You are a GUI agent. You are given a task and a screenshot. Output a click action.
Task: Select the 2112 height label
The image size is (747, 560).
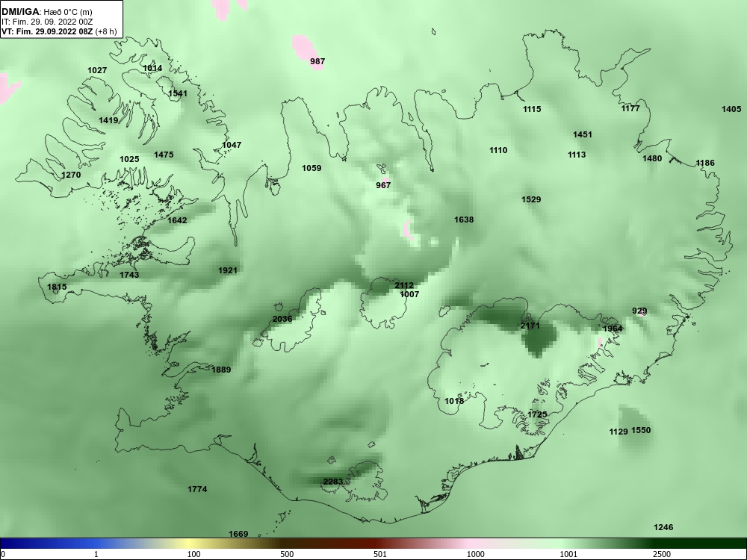(404, 286)
